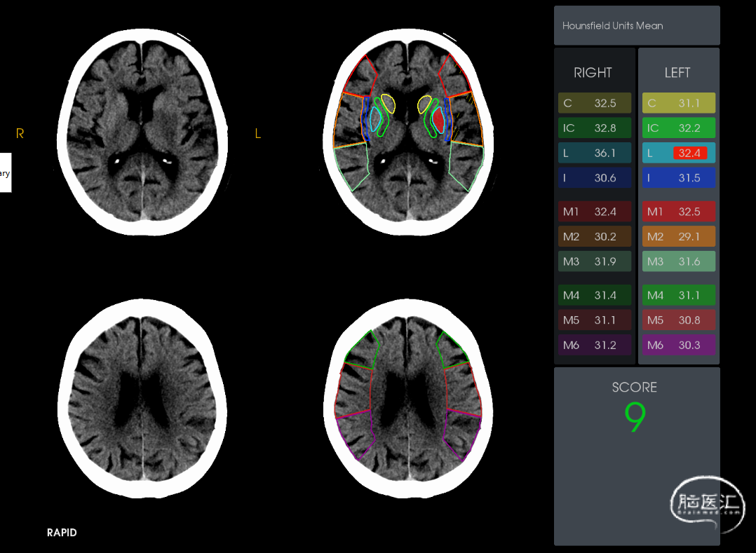Select the Left IC row showing 32.2

click(x=678, y=128)
